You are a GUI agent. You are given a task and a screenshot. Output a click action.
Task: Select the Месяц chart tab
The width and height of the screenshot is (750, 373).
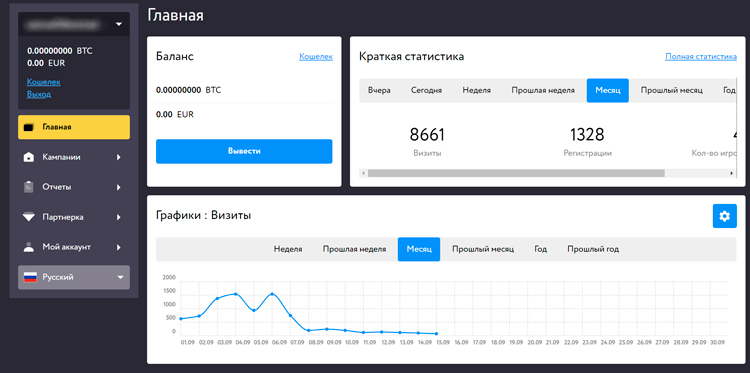[419, 249]
